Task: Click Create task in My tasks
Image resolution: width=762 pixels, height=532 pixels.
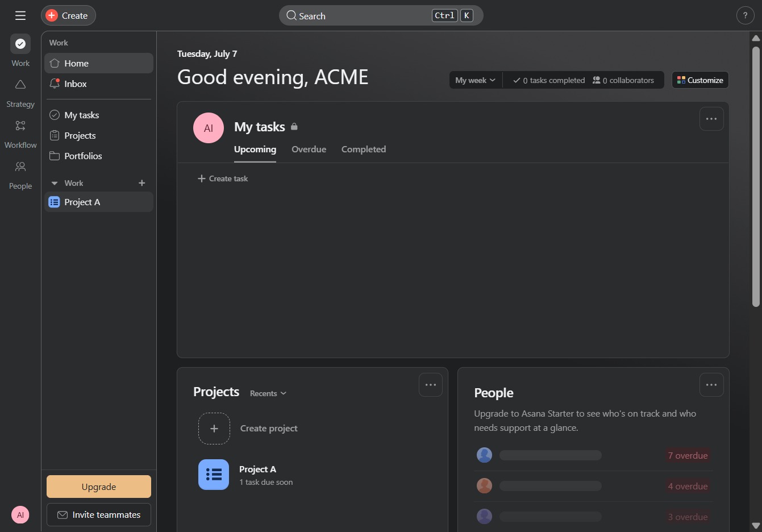Action: 223,178
